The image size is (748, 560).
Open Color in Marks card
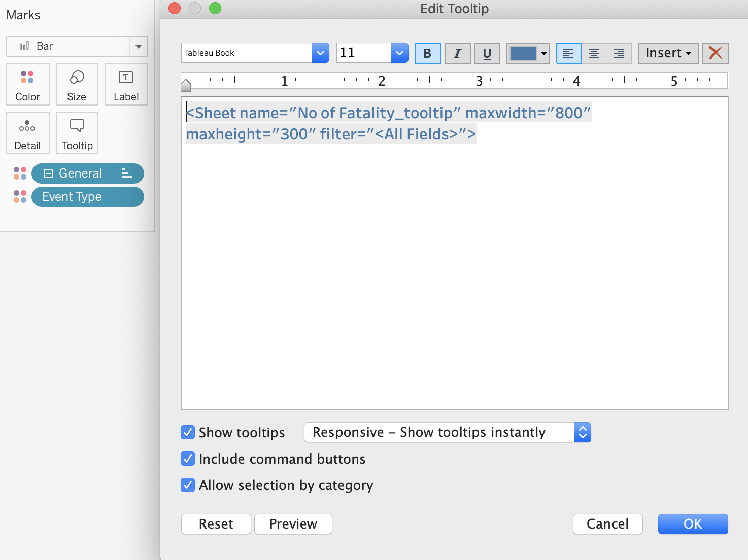pyautogui.click(x=28, y=84)
